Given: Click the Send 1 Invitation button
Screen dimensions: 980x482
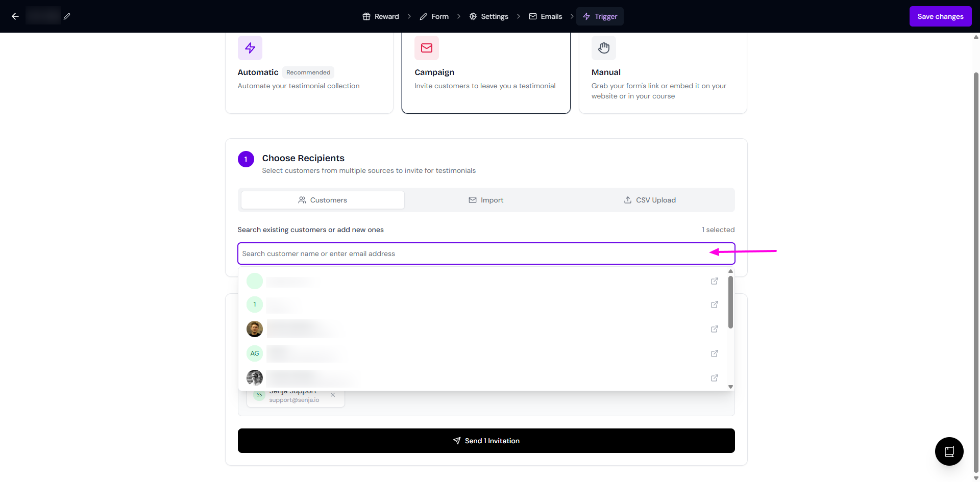Looking at the screenshot, I should [x=486, y=441].
